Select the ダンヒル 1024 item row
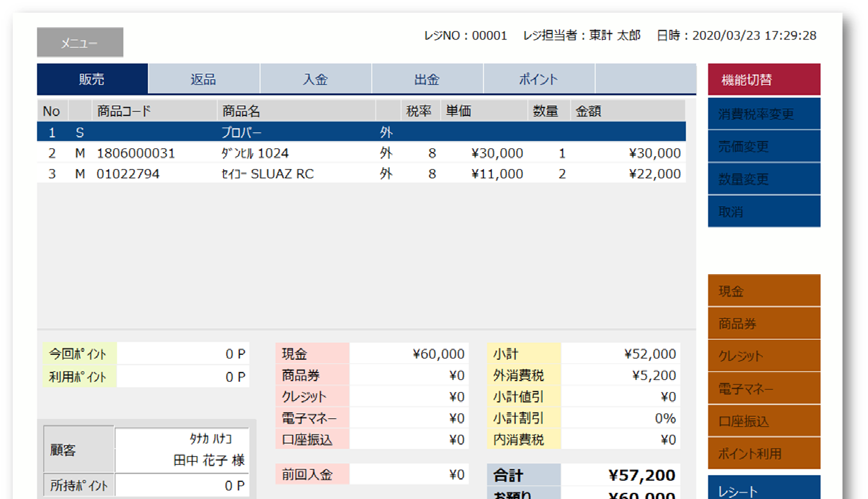Screen dimensions: 868x499 tap(361, 153)
